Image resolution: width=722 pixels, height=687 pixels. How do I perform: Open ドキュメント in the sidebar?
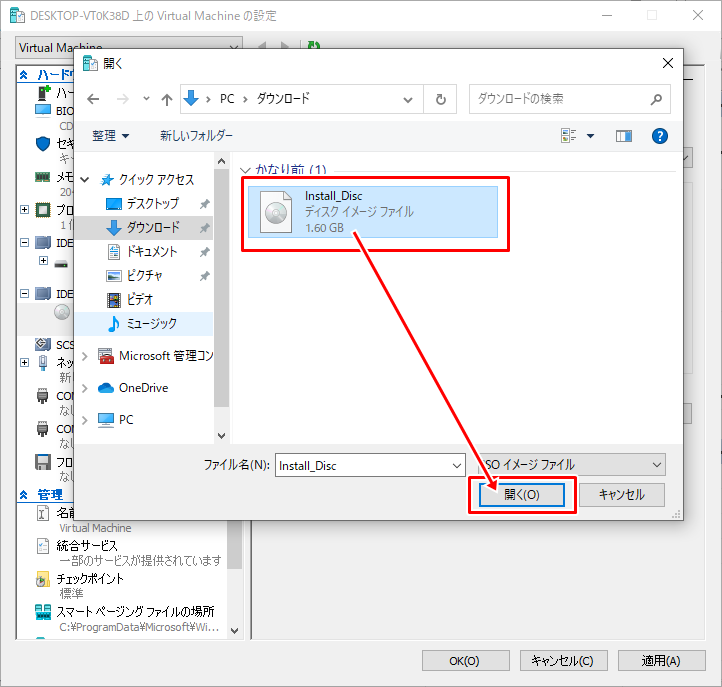pyautogui.click(x=151, y=251)
